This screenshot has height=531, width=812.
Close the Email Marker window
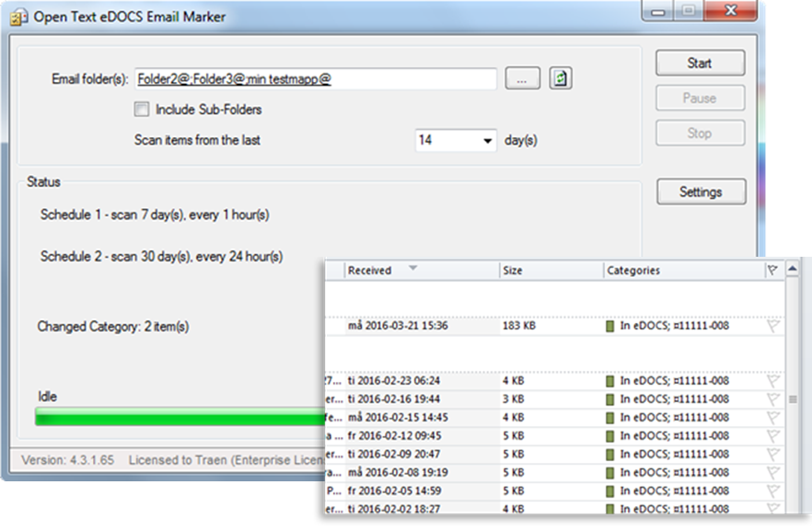[731, 11]
